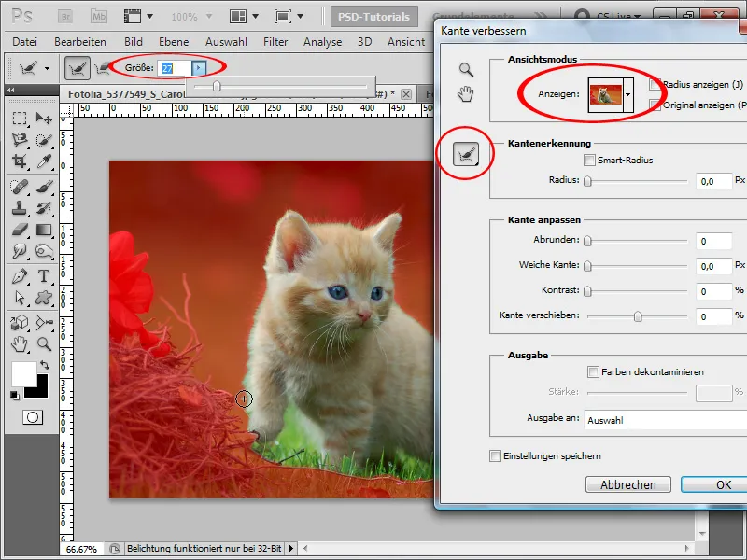747x560 pixels.
Task: Click the Abbrechen button
Action: tap(627, 484)
